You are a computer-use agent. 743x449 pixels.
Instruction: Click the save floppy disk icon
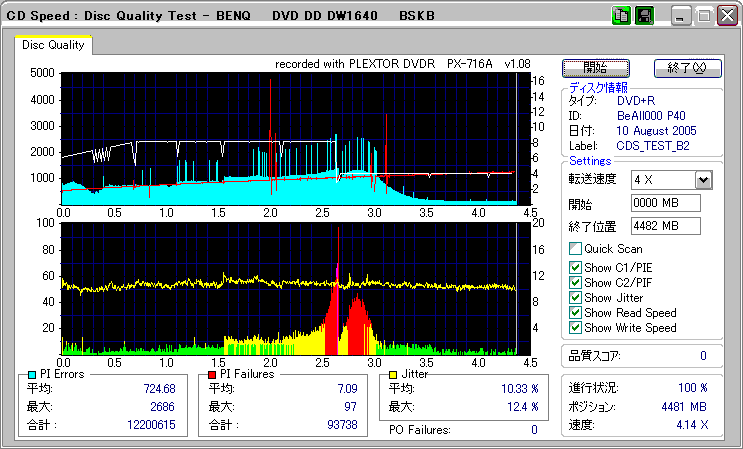click(645, 16)
